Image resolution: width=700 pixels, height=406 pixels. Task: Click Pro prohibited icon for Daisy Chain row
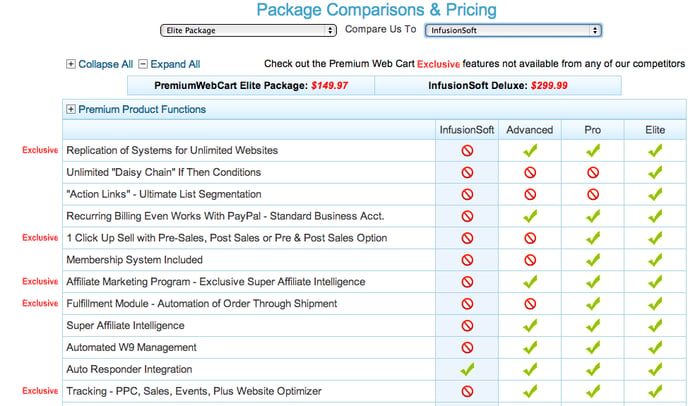coord(593,172)
